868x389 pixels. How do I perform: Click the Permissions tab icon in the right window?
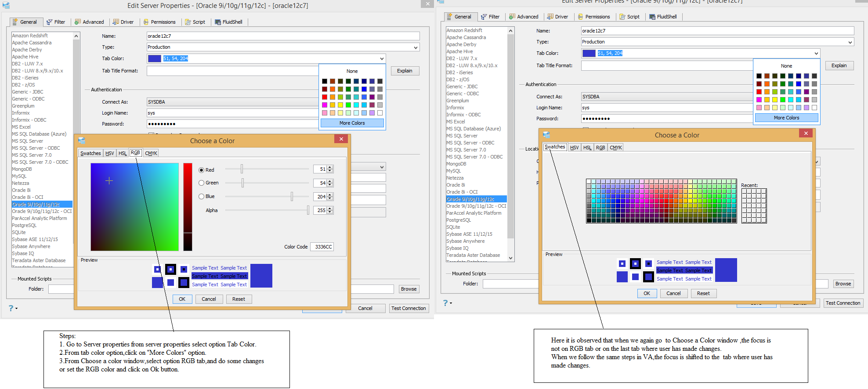[x=580, y=17]
